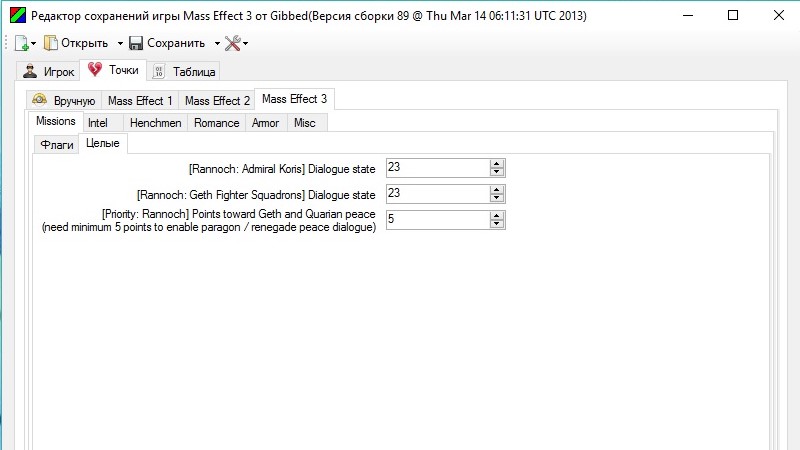Image resolution: width=800 pixels, height=450 pixels.
Task: Decrease Admiral Koris Dialogue state value
Action: tap(496, 172)
